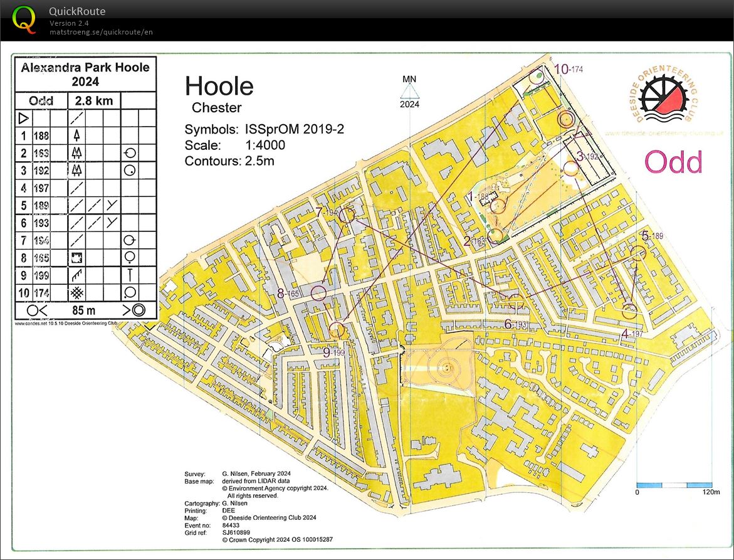Click '© Deeside Orienteering Club 2024' text
This screenshot has width=734, height=560.
pos(269,518)
